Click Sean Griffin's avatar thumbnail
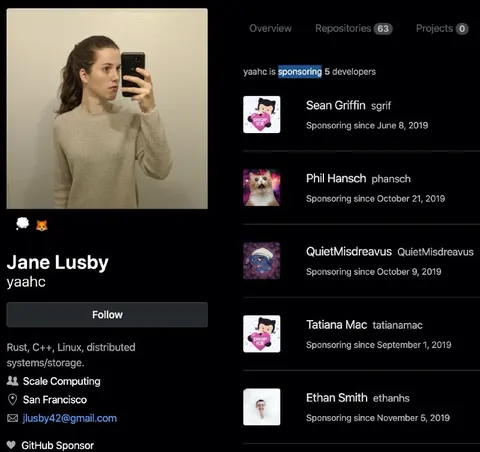The image size is (480, 452). pyautogui.click(x=262, y=114)
